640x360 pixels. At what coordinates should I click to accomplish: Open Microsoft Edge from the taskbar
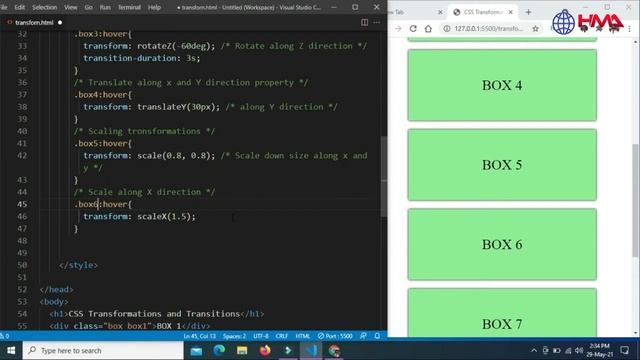tap(219, 351)
